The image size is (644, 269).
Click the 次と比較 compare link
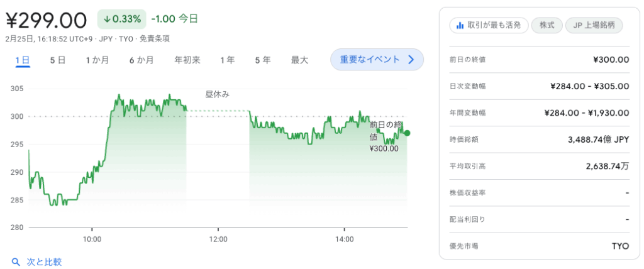click(x=44, y=261)
